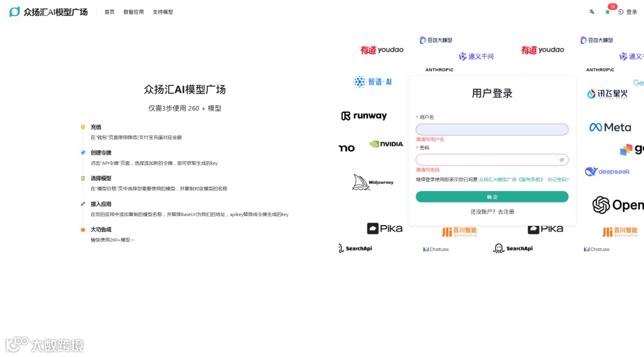Viewport: 644px width, 357px height.
Task: Click the deepseek whale logo
Action: click(607, 171)
